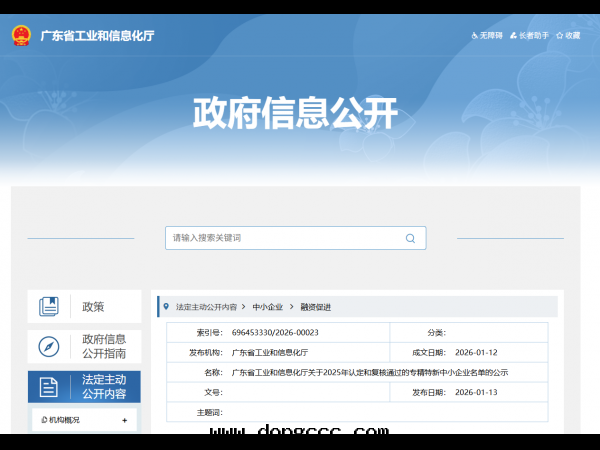The image size is (600, 450).
Task: Click the star favorite icon
Action: (559, 36)
